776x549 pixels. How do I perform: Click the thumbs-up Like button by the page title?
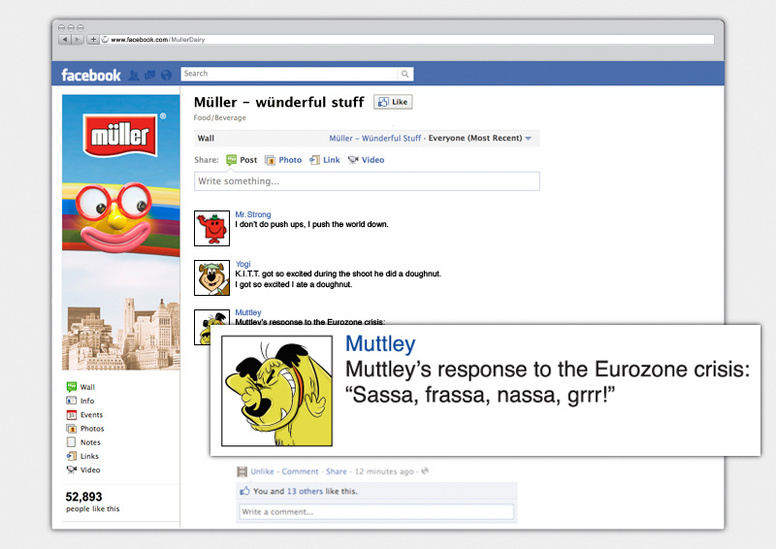point(393,102)
